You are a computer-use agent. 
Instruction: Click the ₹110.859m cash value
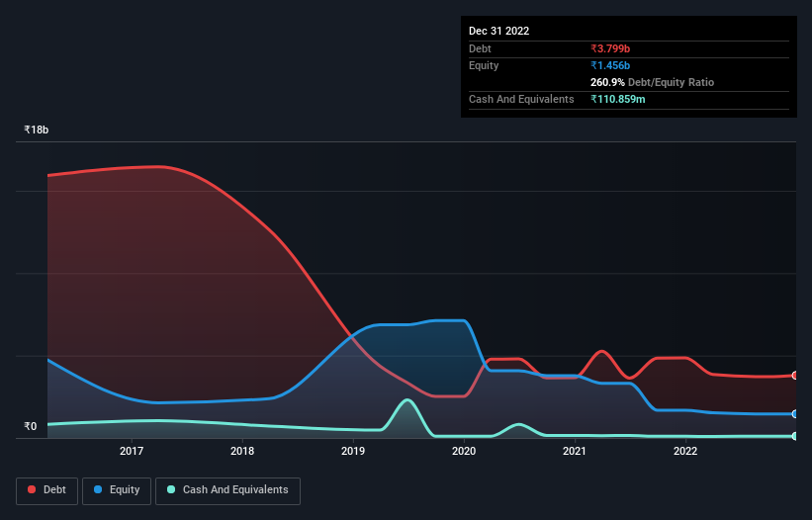(x=618, y=99)
